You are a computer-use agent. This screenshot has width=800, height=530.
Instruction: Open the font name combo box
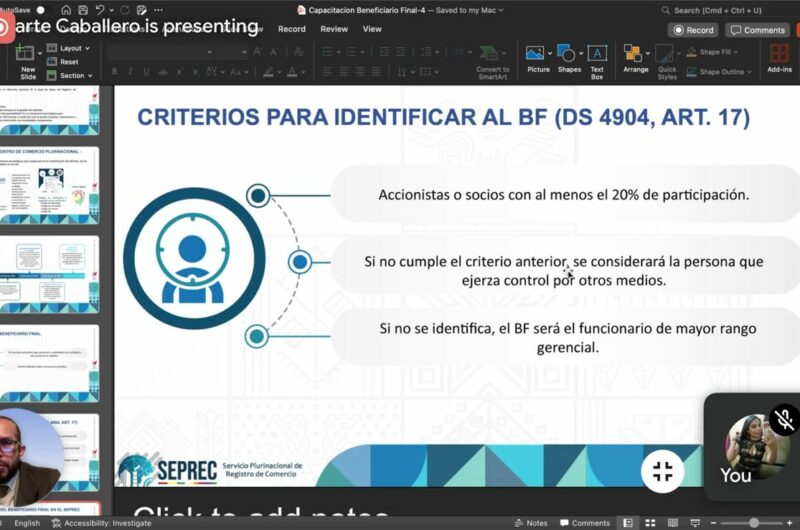(160, 52)
